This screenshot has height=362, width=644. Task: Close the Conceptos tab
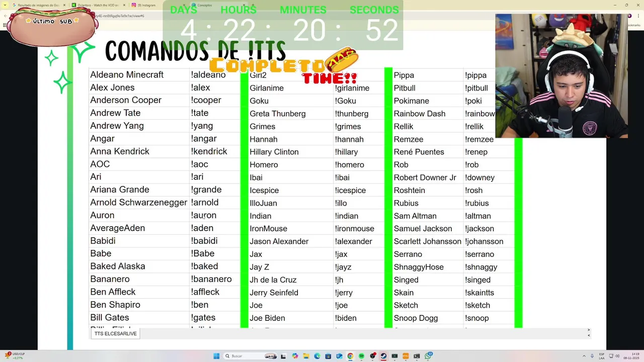coord(244,5)
